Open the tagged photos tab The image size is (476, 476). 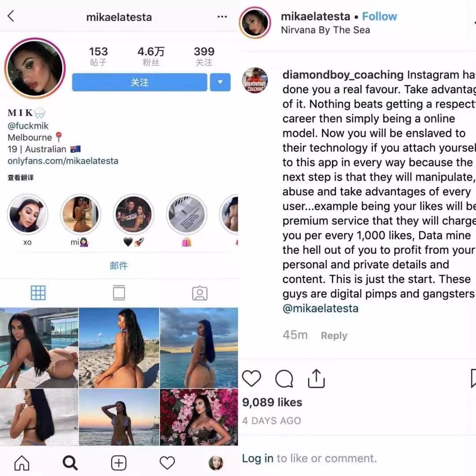click(200, 293)
